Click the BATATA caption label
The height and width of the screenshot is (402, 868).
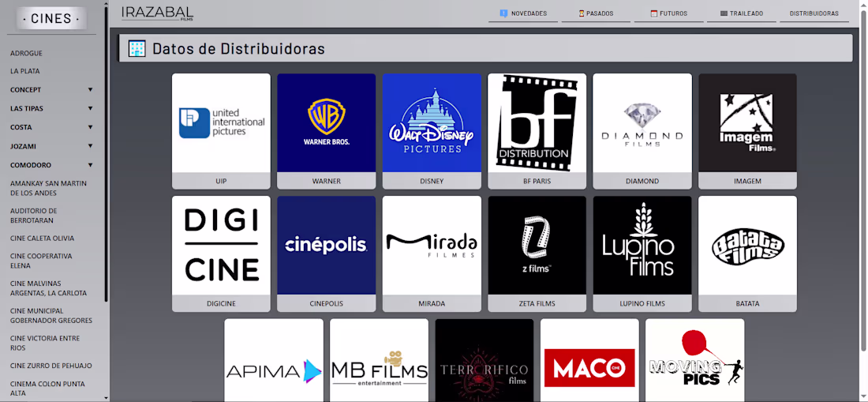[x=748, y=303]
